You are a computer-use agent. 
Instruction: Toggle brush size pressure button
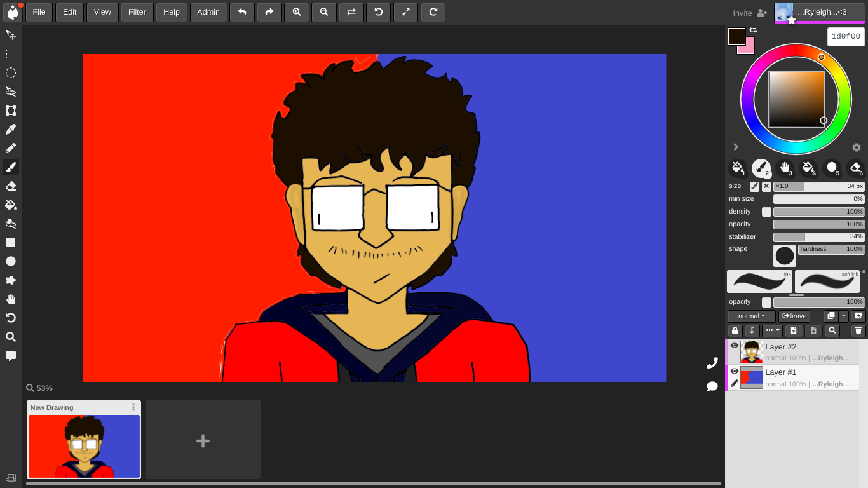pos(754,187)
